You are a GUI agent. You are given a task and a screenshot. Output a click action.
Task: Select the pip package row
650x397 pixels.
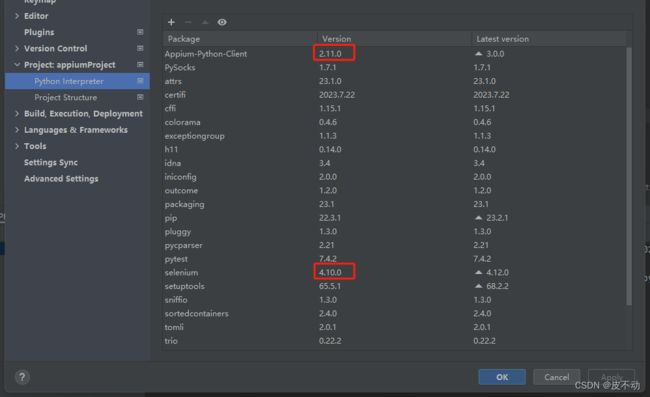(x=394, y=218)
